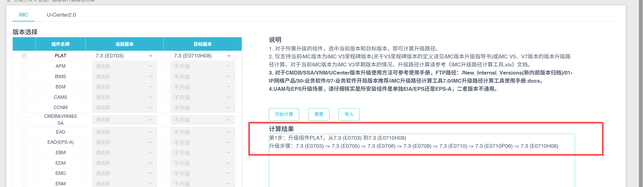Select the CMDB&VNM&SSA name cell
This screenshot has width=644, height=187.
(x=61, y=120)
